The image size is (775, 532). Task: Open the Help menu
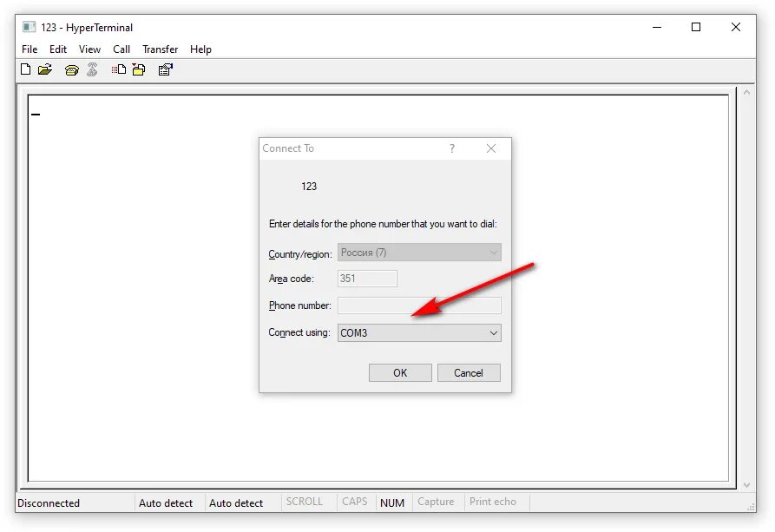click(x=200, y=49)
